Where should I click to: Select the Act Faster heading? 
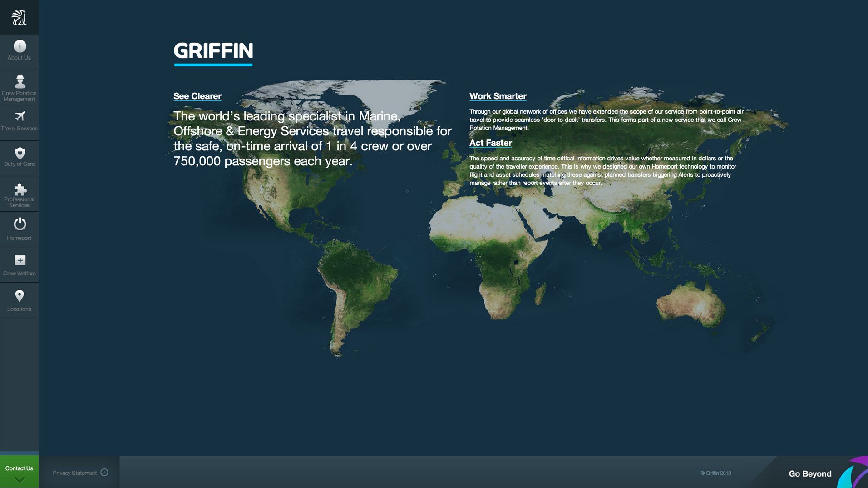point(490,143)
